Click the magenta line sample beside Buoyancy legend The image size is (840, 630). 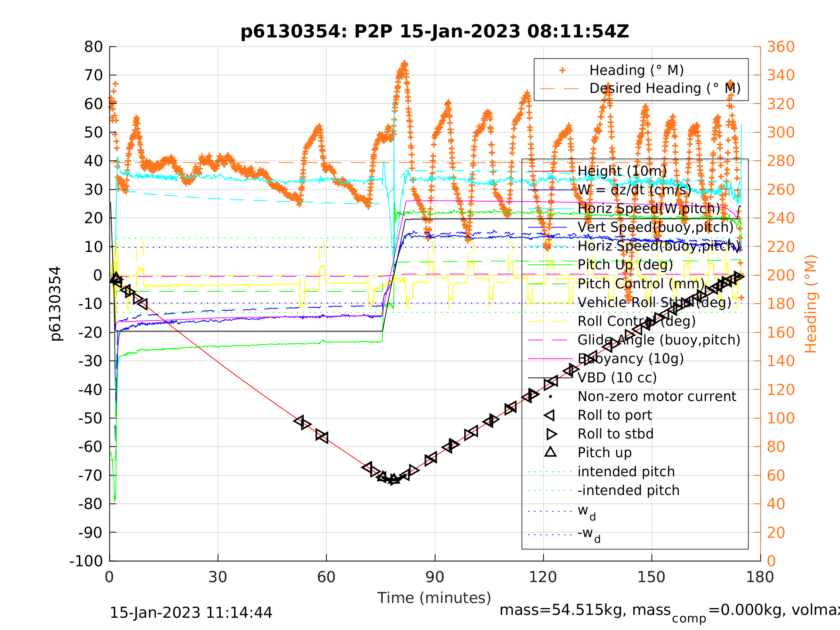click(550, 359)
